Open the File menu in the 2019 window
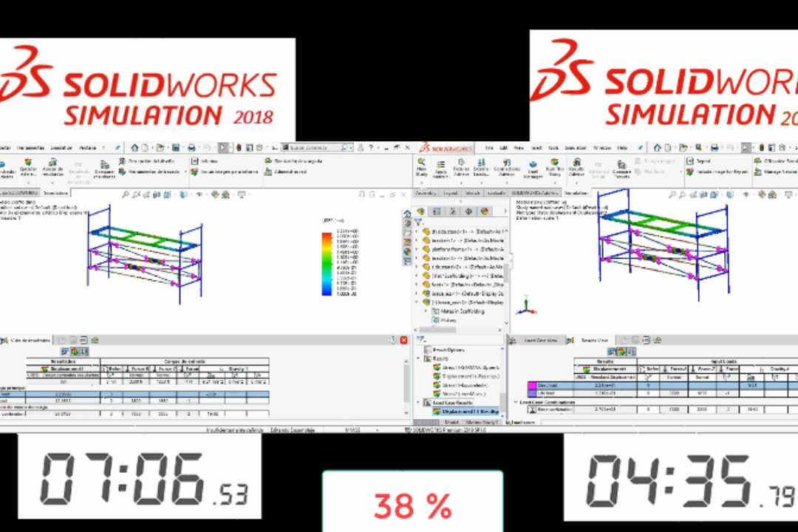Viewport: 798px width, 532px height. (x=489, y=148)
